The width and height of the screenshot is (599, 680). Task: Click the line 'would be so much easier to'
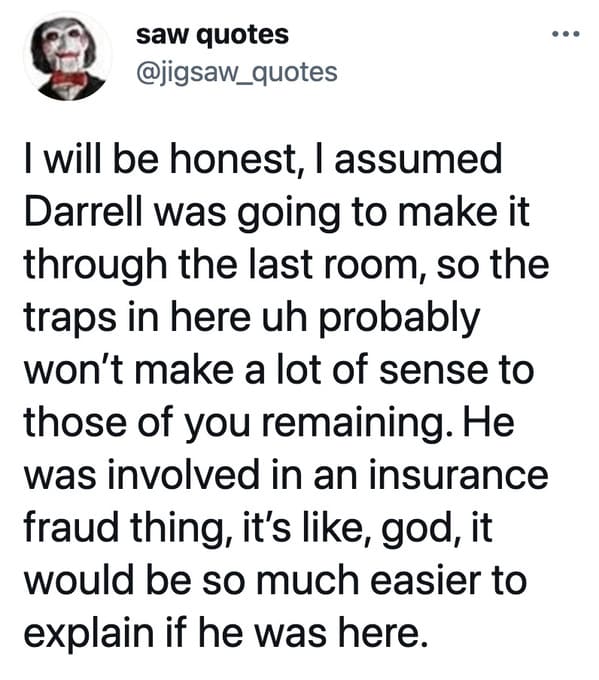click(275, 580)
